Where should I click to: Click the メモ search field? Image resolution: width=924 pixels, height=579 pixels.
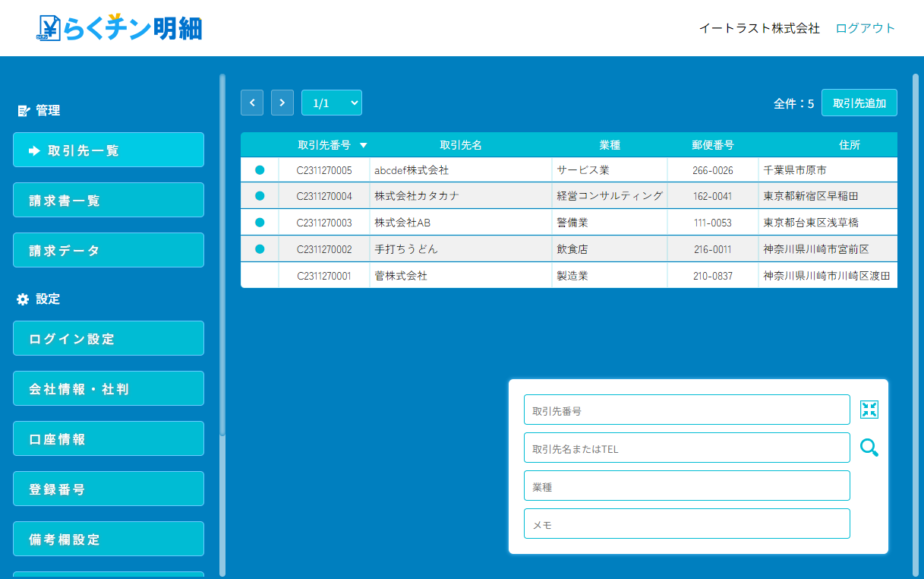687,524
